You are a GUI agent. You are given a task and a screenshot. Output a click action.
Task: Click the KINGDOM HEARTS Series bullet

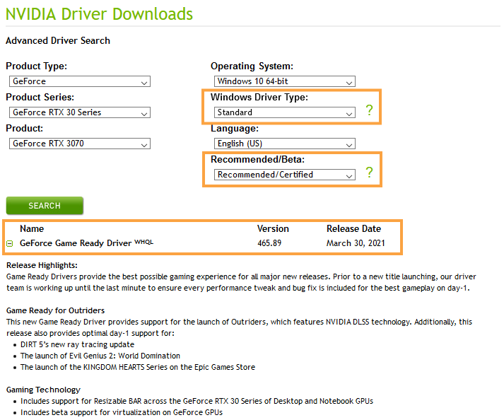(x=138, y=367)
